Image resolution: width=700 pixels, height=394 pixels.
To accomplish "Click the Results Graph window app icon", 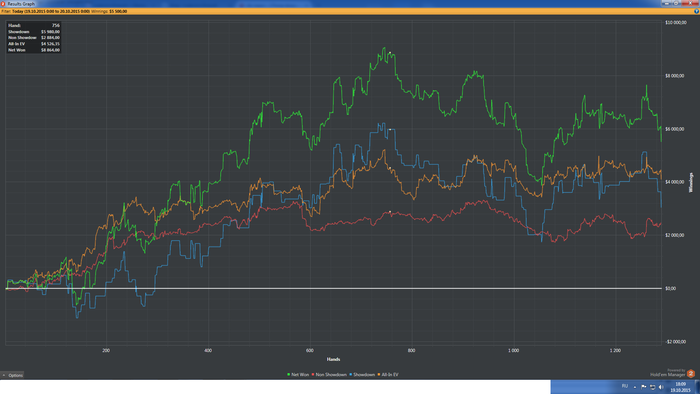I will tap(3, 4).
